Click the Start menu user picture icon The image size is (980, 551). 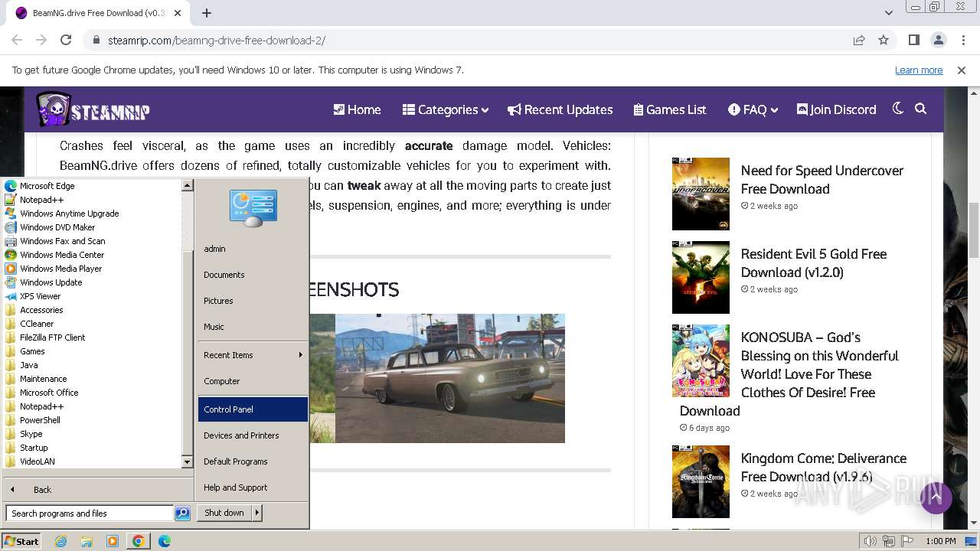[253, 207]
